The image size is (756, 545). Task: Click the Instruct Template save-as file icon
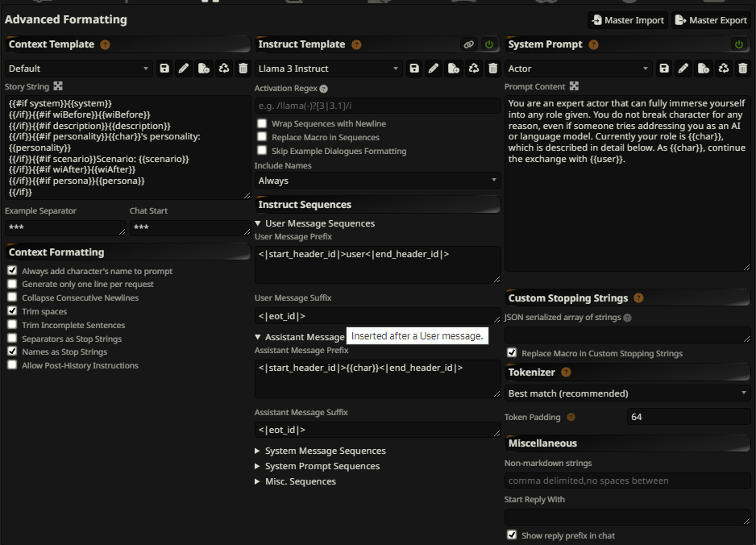(x=453, y=69)
